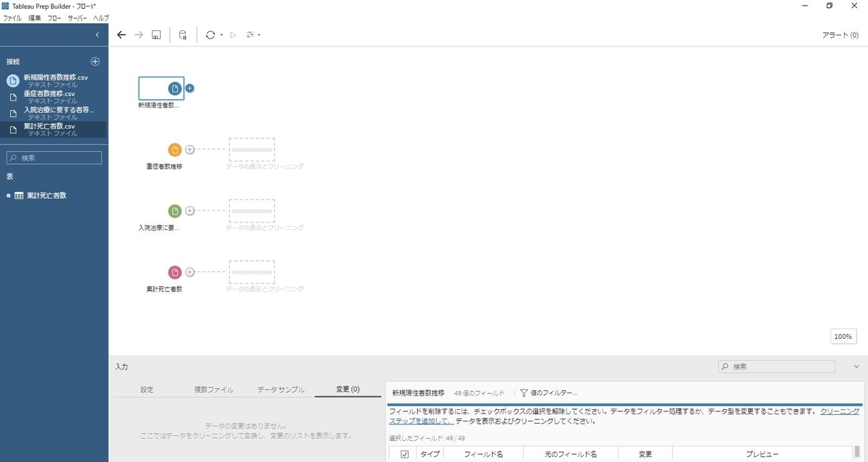Click the search field in connections pane
The height and width of the screenshot is (462, 868).
[x=54, y=158]
